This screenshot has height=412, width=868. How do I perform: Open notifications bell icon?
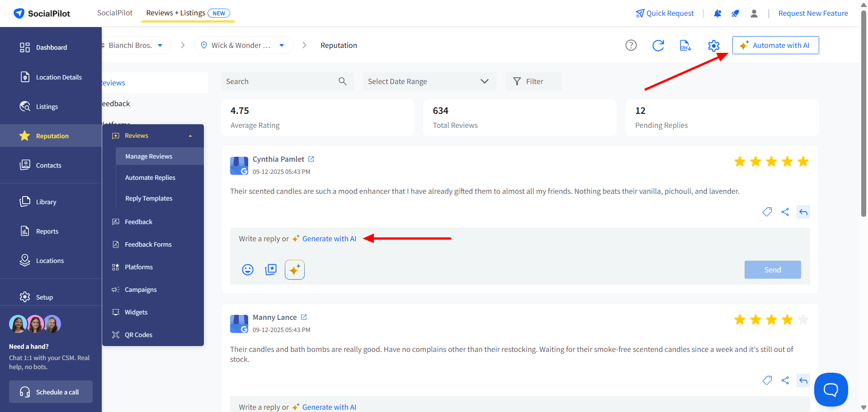coord(717,14)
